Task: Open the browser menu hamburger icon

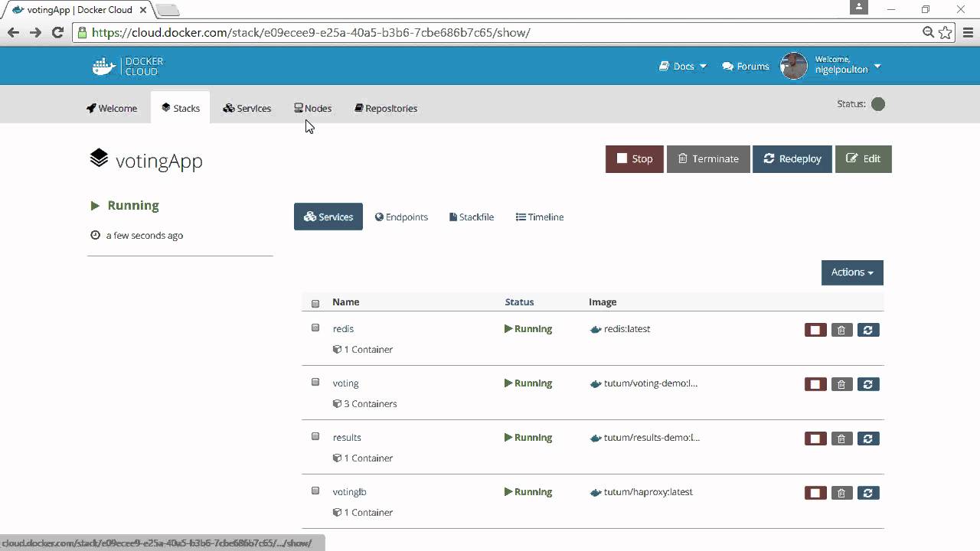Action: click(x=967, y=32)
